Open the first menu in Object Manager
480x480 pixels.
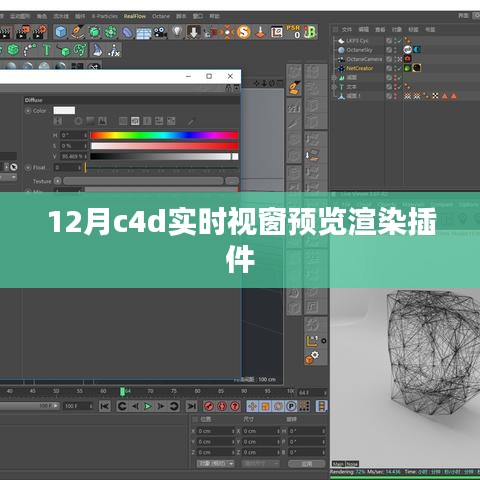[x=347, y=29]
